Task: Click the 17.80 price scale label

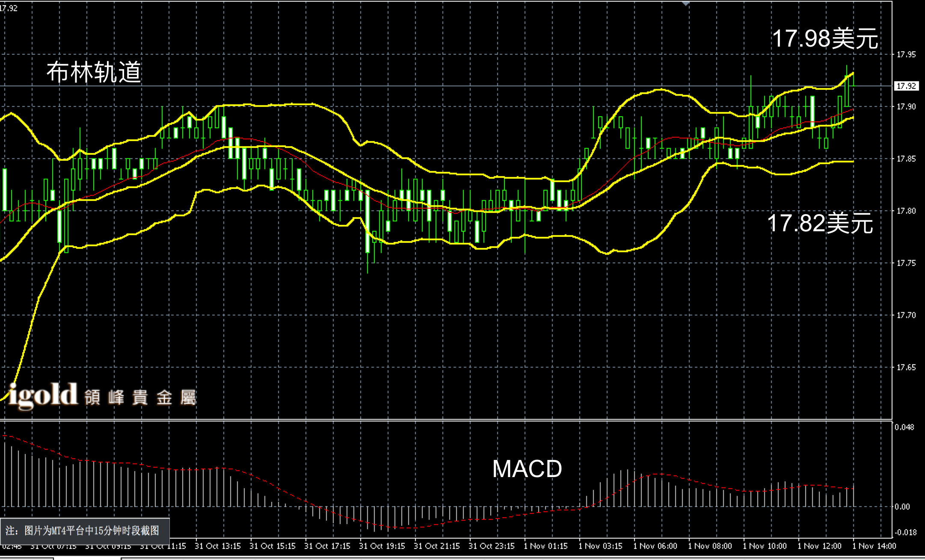Action: point(906,211)
